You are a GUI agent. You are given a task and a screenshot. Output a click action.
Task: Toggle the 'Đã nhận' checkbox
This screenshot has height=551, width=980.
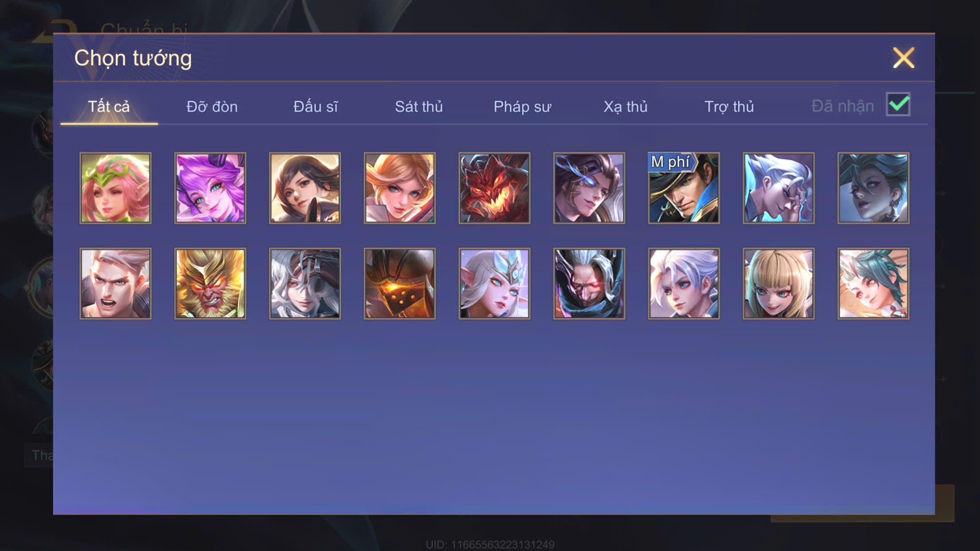click(x=898, y=104)
